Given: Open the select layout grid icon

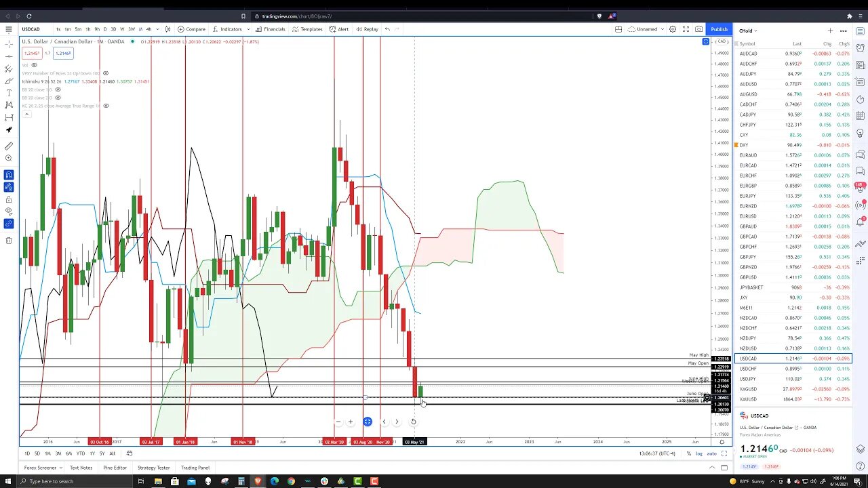Looking at the screenshot, I should 618,29.
